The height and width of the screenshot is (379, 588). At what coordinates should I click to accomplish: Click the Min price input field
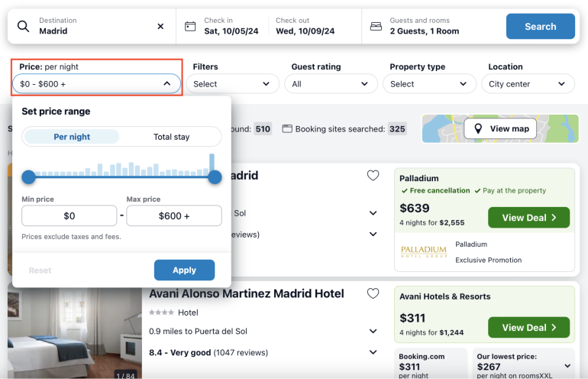coord(69,216)
